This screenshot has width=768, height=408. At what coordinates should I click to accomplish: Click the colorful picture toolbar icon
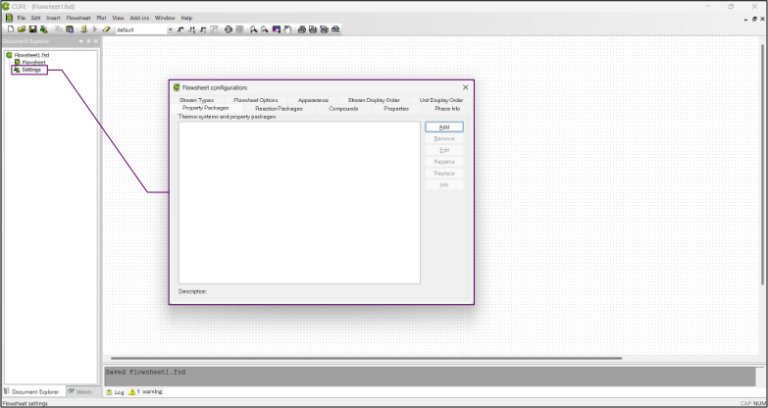[x=276, y=29]
